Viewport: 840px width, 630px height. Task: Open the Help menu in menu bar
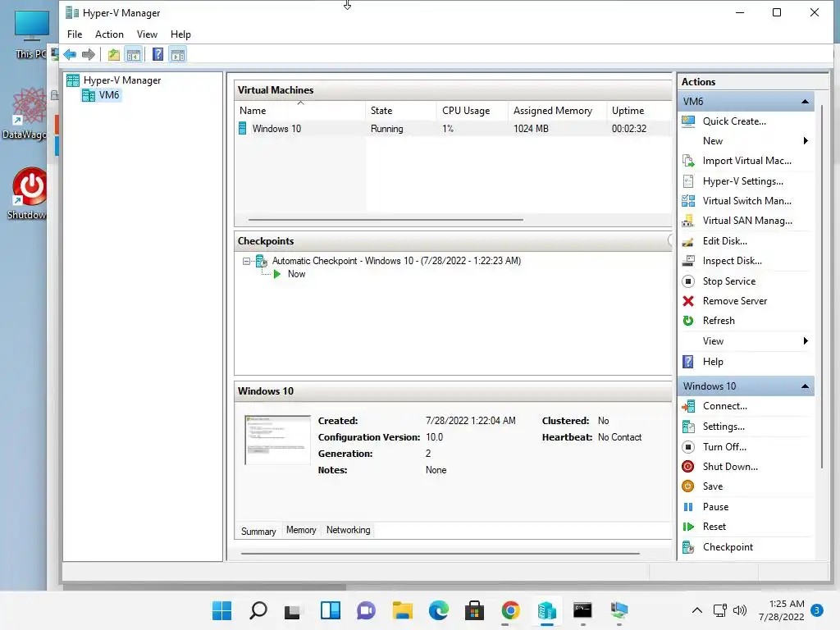tap(180, 34)
